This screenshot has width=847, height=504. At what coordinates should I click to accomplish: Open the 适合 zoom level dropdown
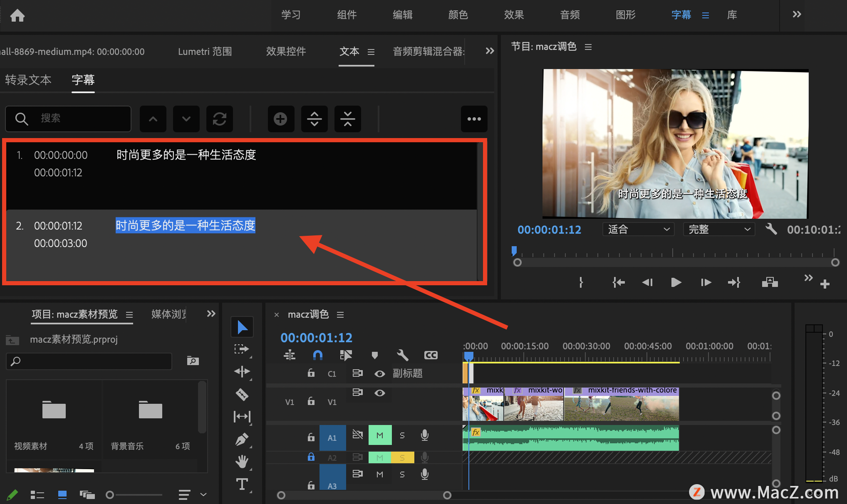[x=638, y=229]
